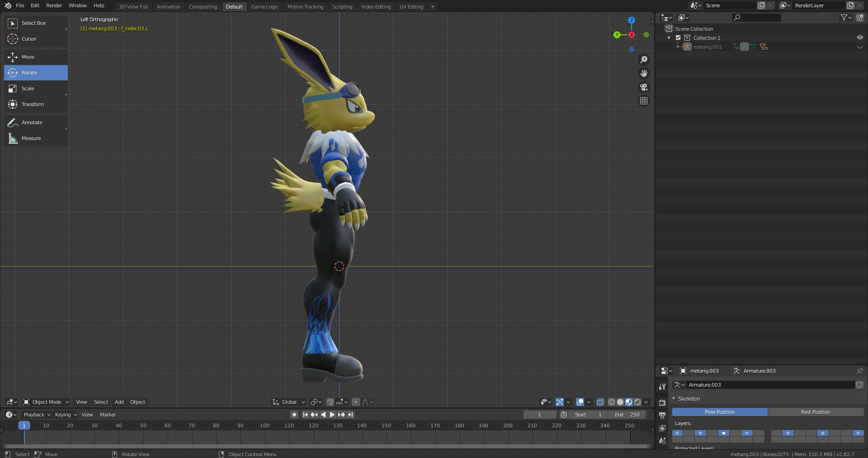868x458 pixels.
Task: Toggle show overlays button
Action: pyautogui.click(x=580, y=402)
